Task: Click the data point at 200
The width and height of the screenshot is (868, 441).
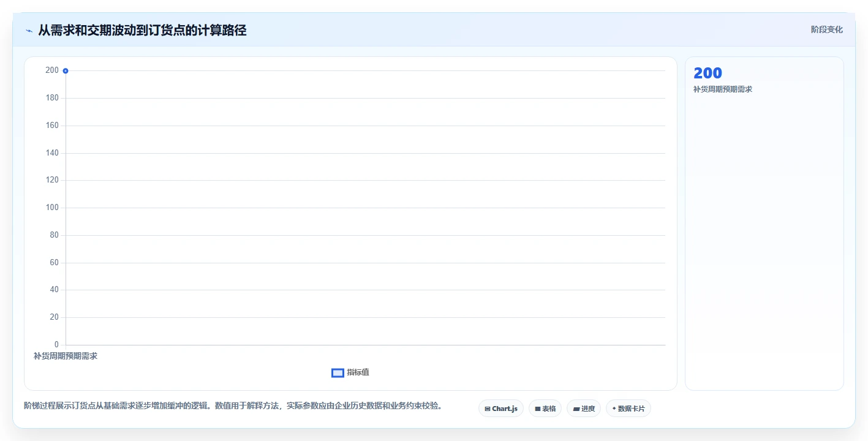Action: coord(66,70)
